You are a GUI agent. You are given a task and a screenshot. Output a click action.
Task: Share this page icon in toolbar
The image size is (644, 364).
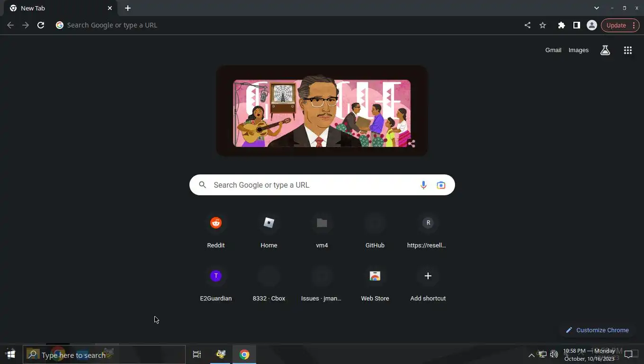point(528,25)
